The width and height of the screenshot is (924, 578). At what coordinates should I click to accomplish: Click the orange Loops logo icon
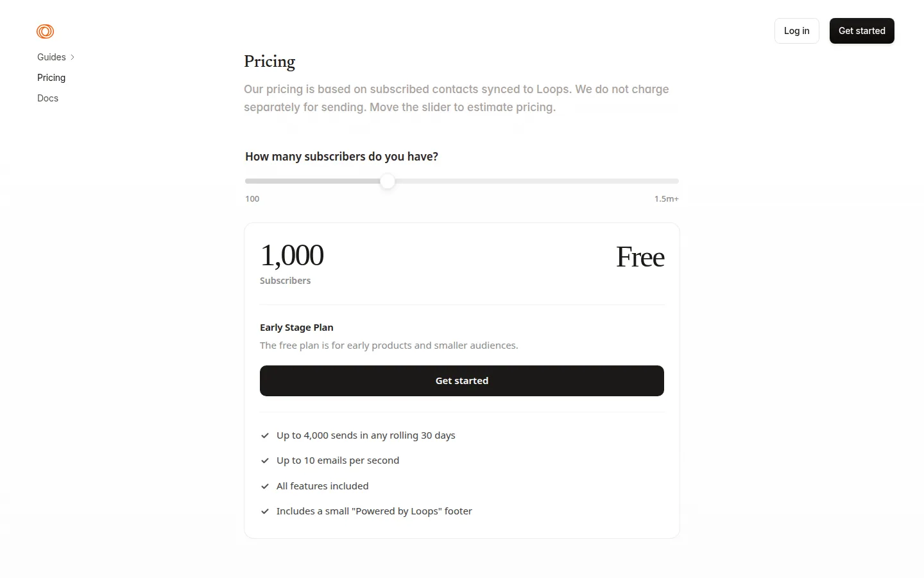(45, 31)
